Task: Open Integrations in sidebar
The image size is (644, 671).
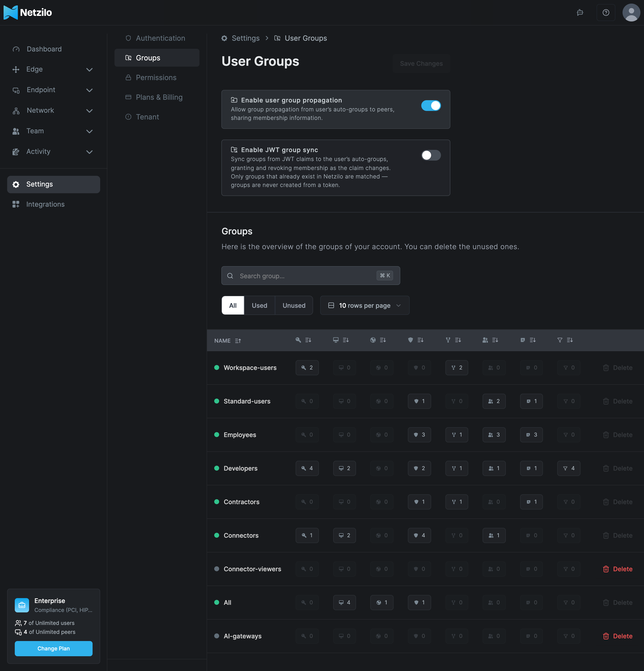Action: [53, 204]
